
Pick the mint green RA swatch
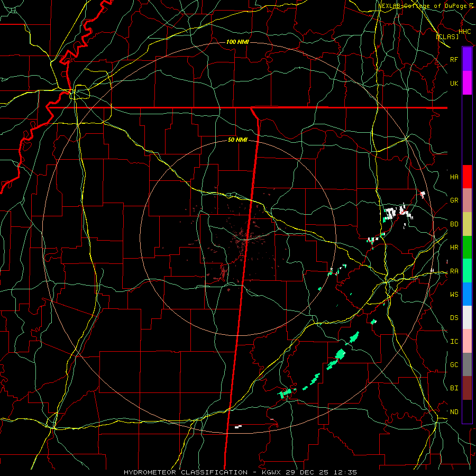(x=467, y=271)
